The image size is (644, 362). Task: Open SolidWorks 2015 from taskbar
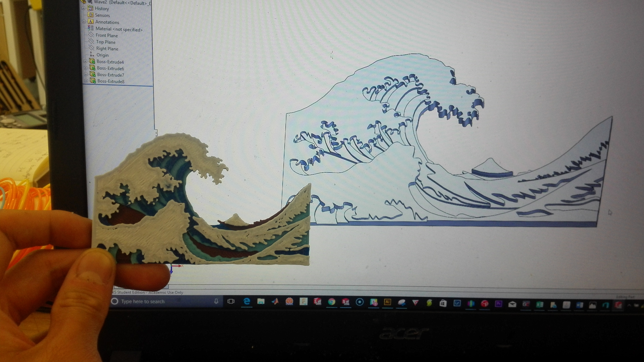318,302
